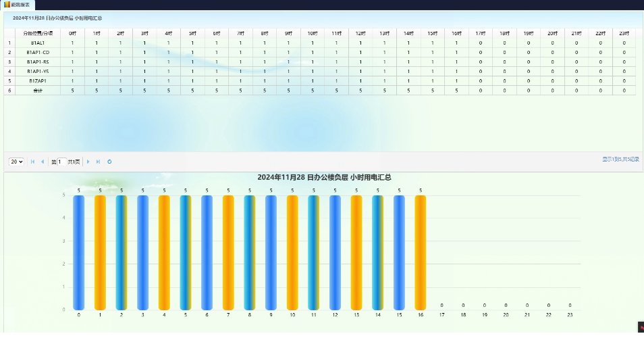Click the blue bar for hour 12
Image resolution: width=644 pixels, height=338 pixels.
335,252
